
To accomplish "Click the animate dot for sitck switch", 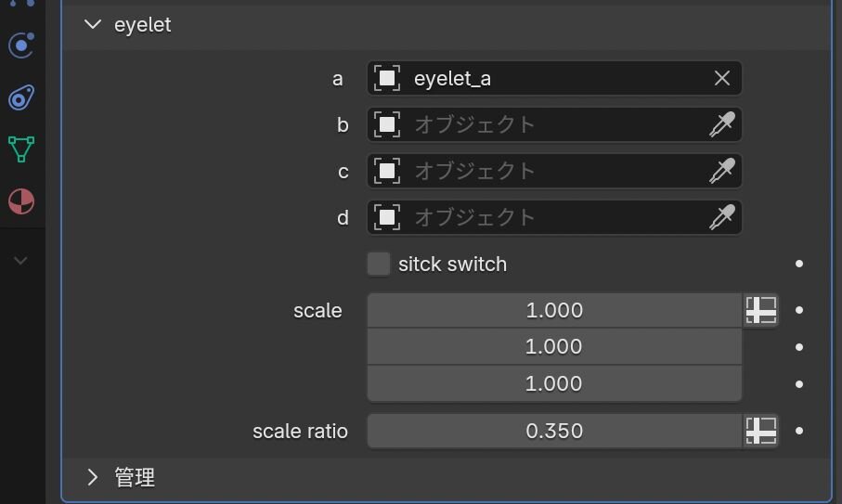I will (x=799, y=265).
